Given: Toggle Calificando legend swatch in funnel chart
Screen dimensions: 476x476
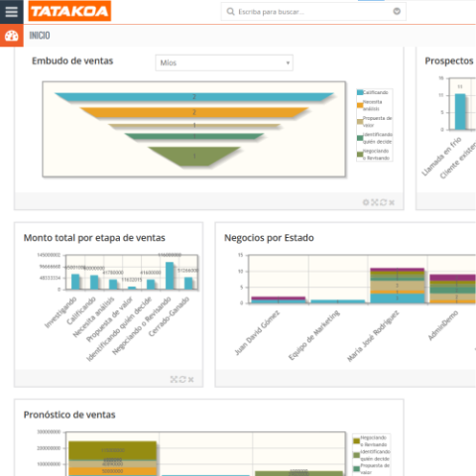Looking at the screenshot, I should (x=360, y=92).
